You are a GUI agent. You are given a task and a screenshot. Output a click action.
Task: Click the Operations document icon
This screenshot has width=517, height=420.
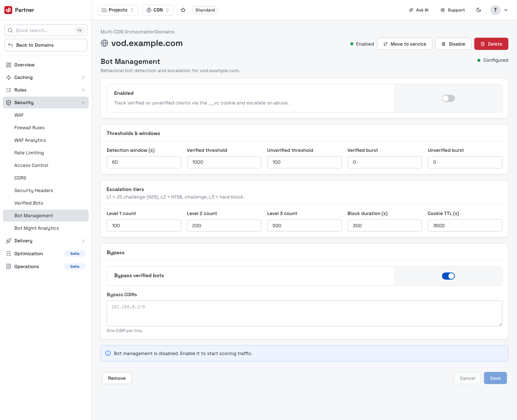(x=9, y=267)
